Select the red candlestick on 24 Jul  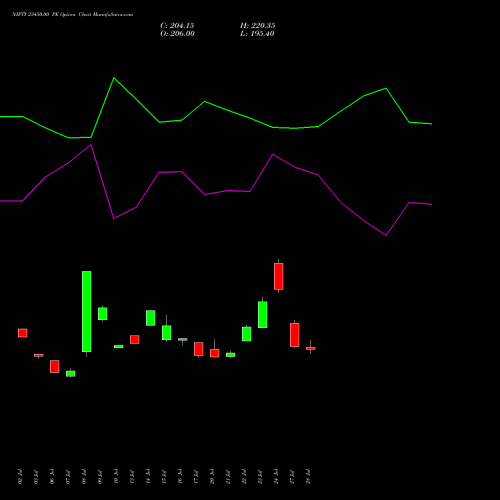coord(279,276)
